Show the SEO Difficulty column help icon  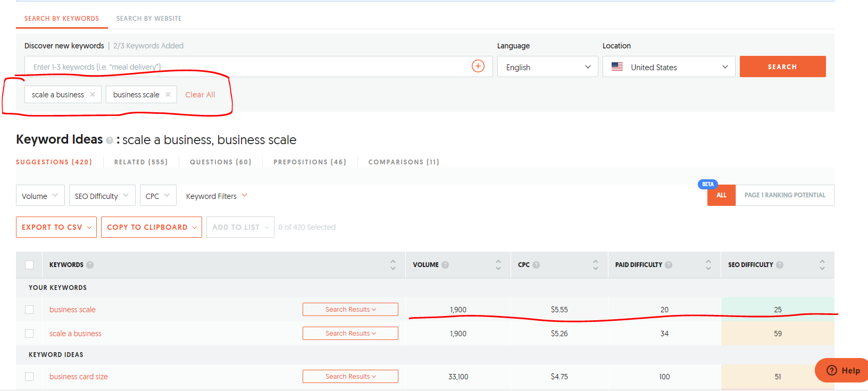coord(780,265)
